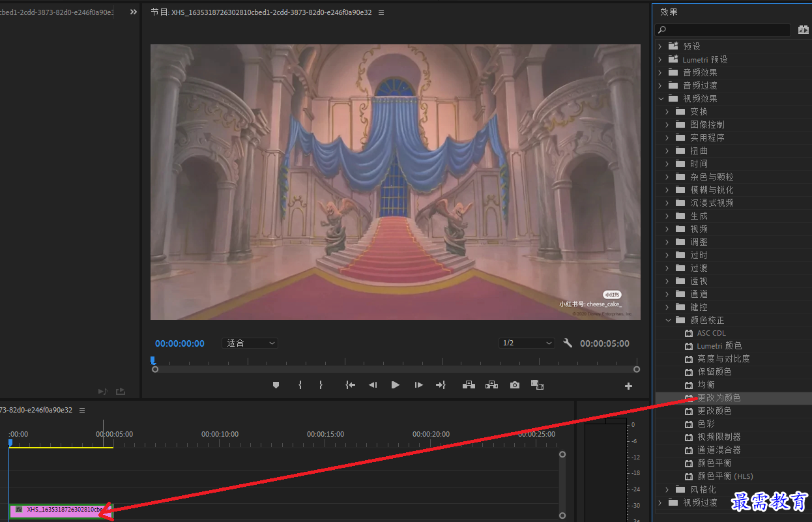Select the 更改颜色 effect
This screenshot has width=812, height=522.
pyautogui.click(x=714, y=411)
